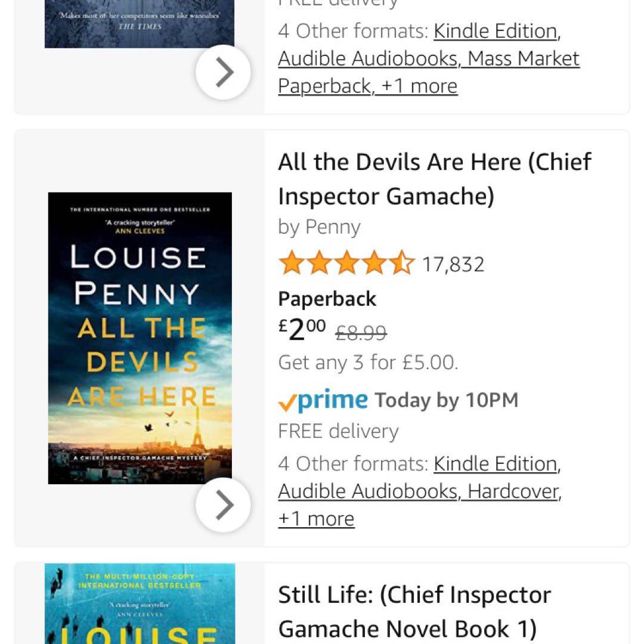
Task: Click the 'by Penny' author text
Action: (x=319, y=227)
